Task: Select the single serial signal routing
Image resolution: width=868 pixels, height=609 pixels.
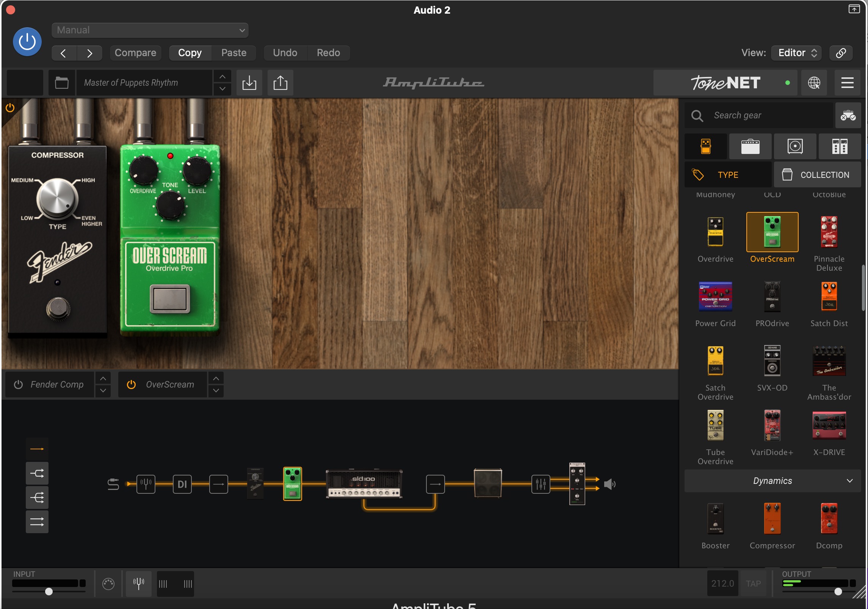Action: click(37, 449)
